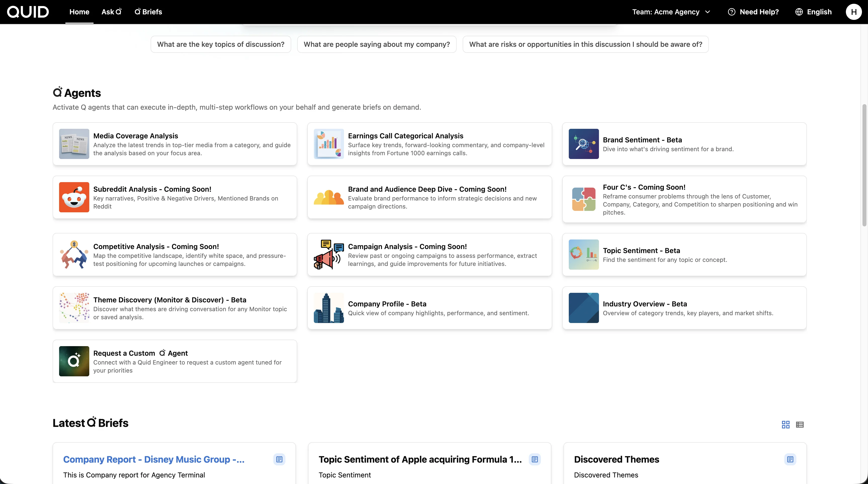Click the Brand Sentiment globe icon
The height and width of the screenshot is (484, 868).
coord(584,144)
